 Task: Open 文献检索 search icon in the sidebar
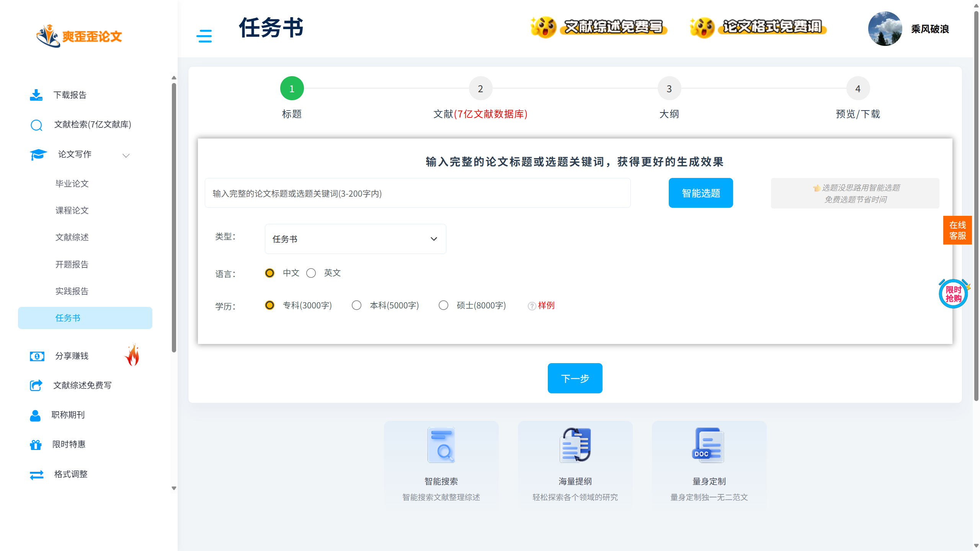(36, 125)
